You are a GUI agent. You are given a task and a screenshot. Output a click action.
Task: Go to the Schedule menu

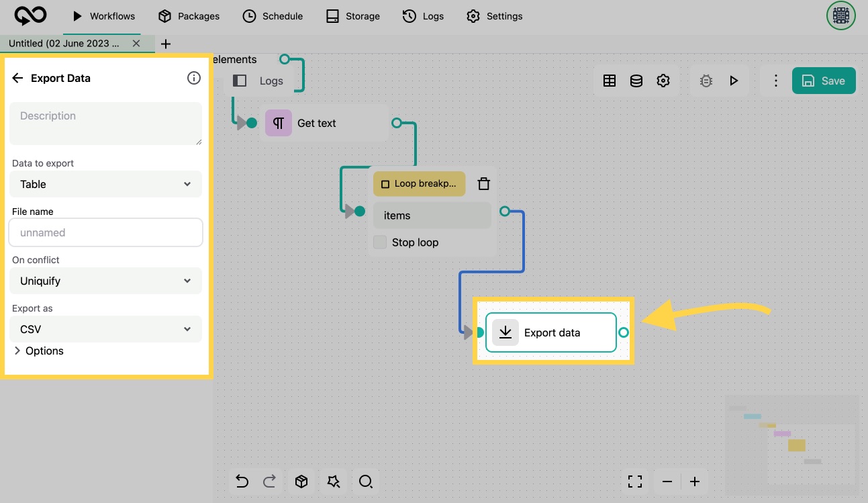pos(273,16)
